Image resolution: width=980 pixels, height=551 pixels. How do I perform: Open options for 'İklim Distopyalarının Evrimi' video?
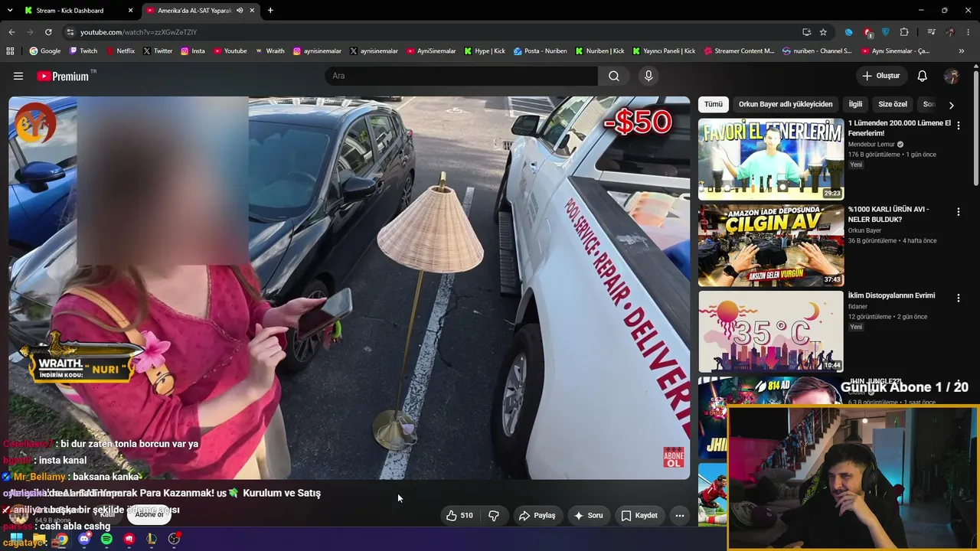click(959, 298)
